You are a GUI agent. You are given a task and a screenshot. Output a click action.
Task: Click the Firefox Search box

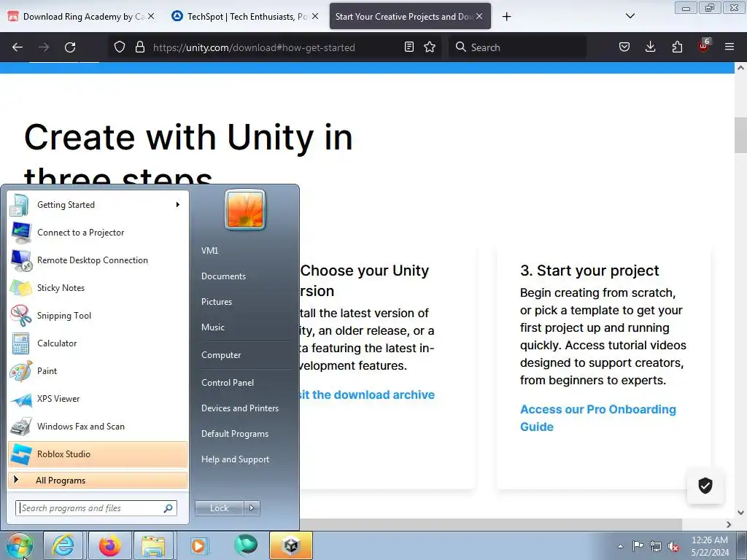coord(517,47)
